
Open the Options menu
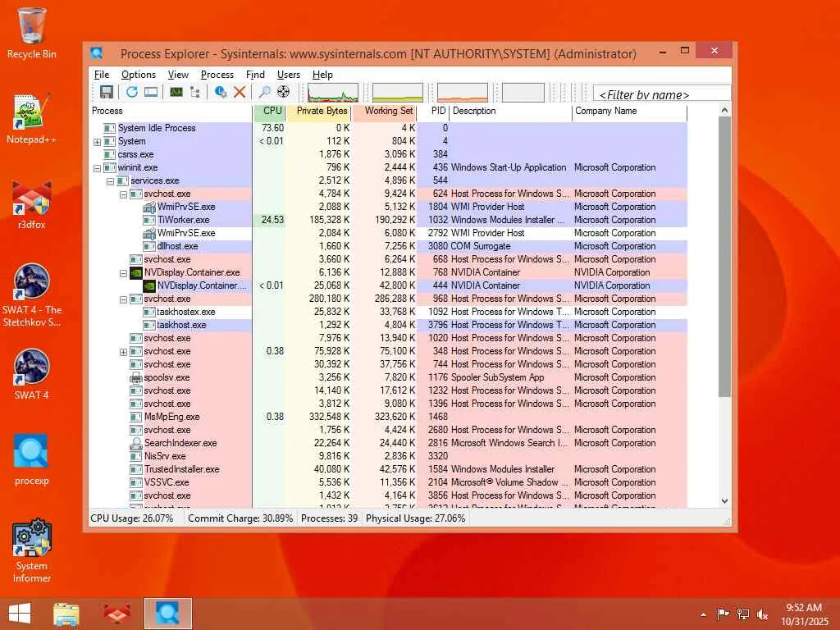138,75
